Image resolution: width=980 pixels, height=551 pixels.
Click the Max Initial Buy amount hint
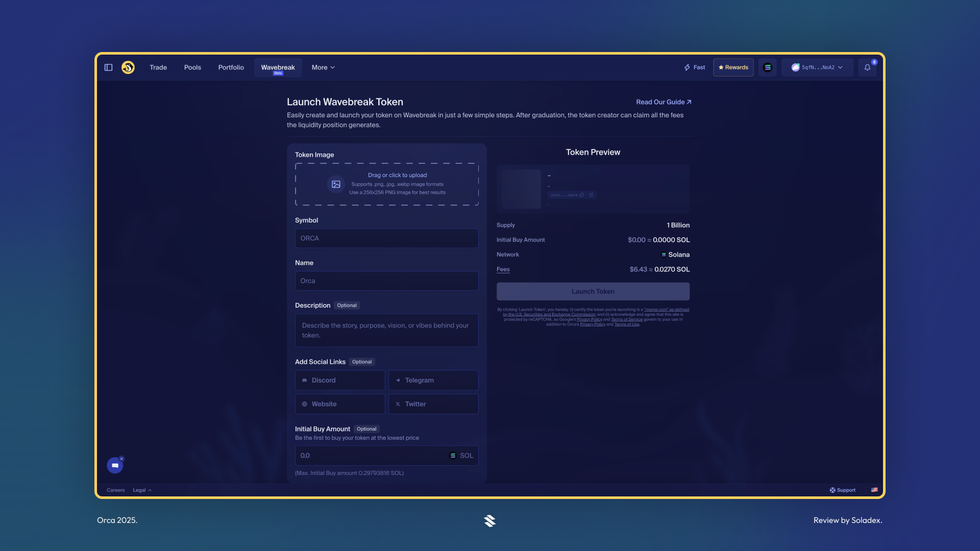tap(349, 473)
